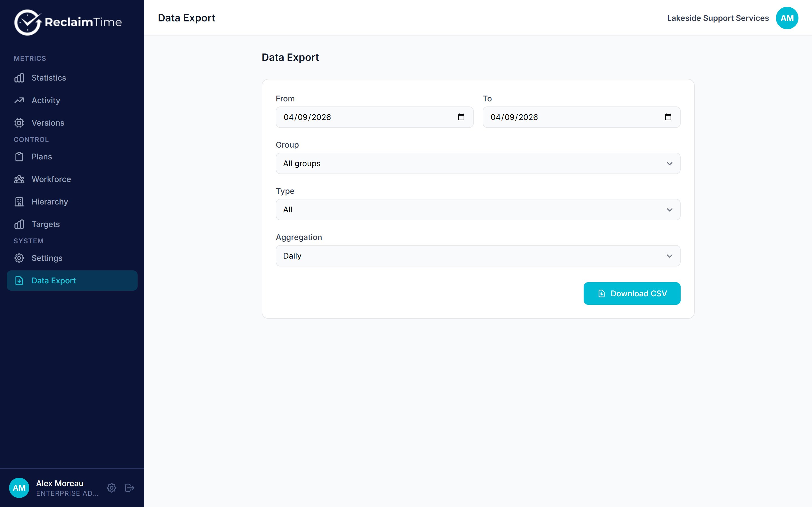Viewport: 812px width, 507px height.
Task: Select the Data Export menu item
Action: 72,280
